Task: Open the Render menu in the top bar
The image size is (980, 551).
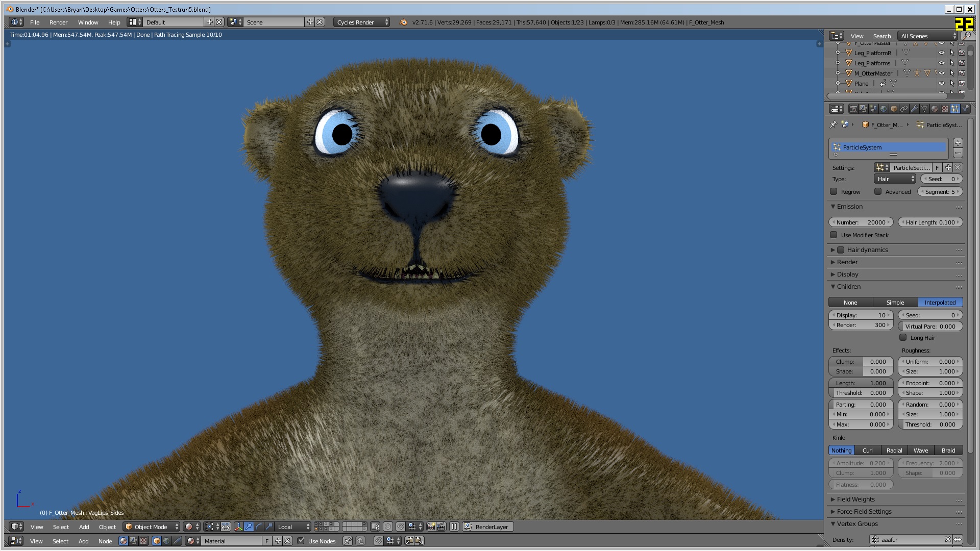Action: (x=58, y=22)
